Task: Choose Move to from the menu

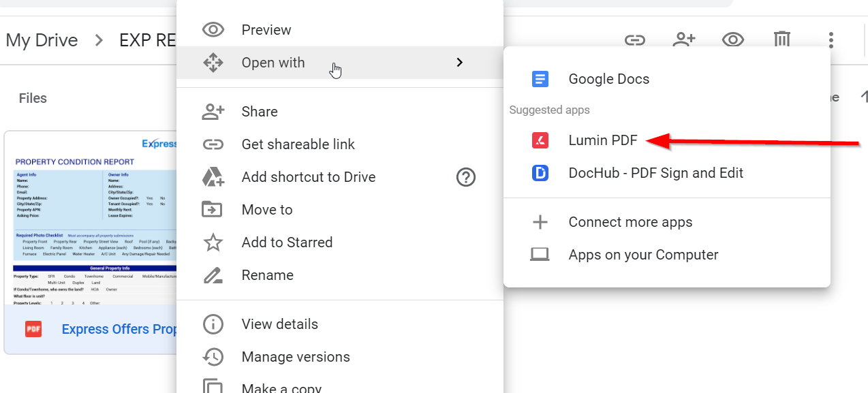Action: pos(340,210)
